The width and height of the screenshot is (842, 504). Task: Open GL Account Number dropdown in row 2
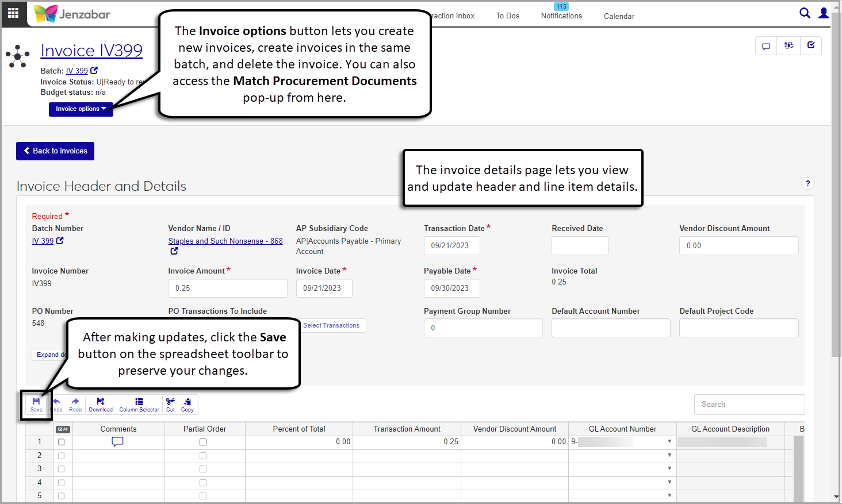669,455
